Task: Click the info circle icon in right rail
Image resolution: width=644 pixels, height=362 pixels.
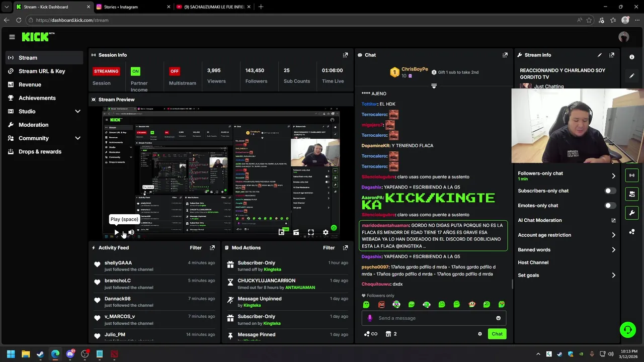Action: tap(632, 57)
